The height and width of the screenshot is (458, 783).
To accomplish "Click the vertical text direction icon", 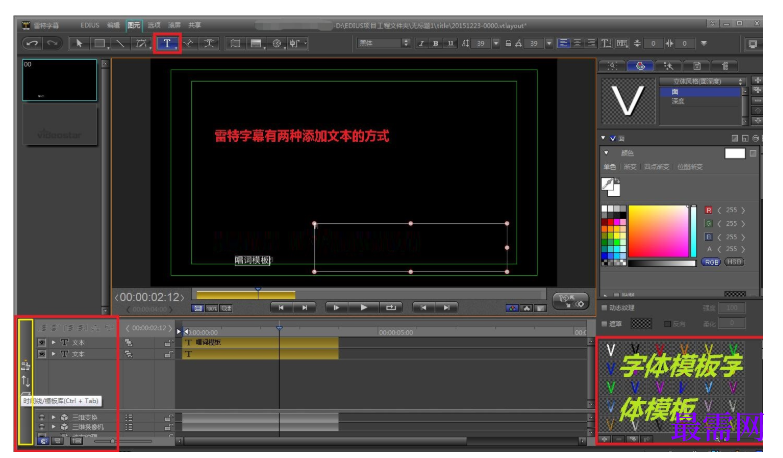I will tap(606, 43).
